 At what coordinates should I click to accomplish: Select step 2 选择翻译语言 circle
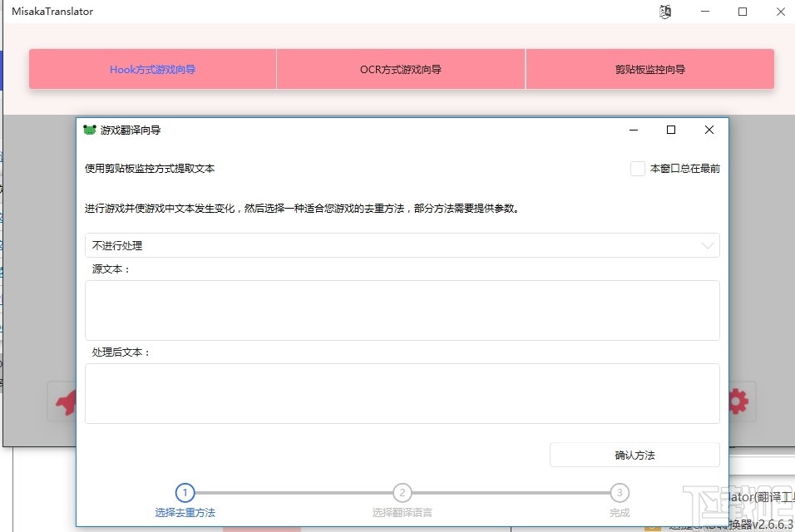click(x=402, y=492)
